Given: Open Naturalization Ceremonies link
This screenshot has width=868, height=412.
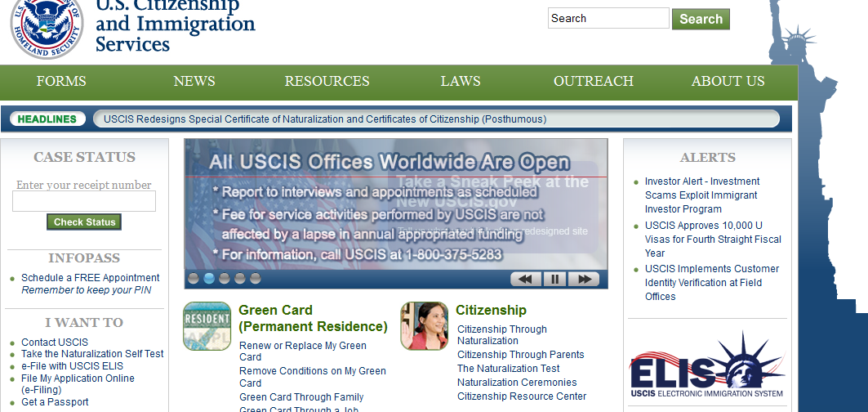Looking at the screenshot, I should point(517,382).
